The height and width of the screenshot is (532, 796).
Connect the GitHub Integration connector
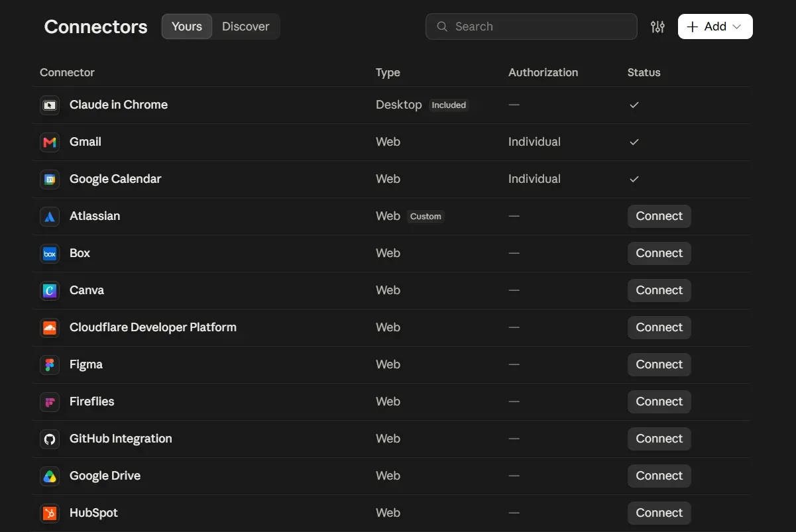(x=659, y=439)
